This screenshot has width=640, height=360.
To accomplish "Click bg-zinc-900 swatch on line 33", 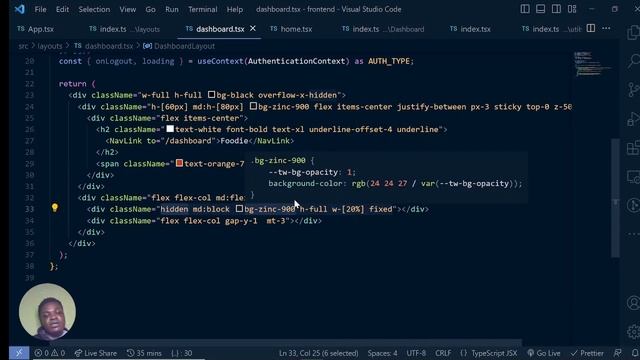I will [x=240, y=209].
